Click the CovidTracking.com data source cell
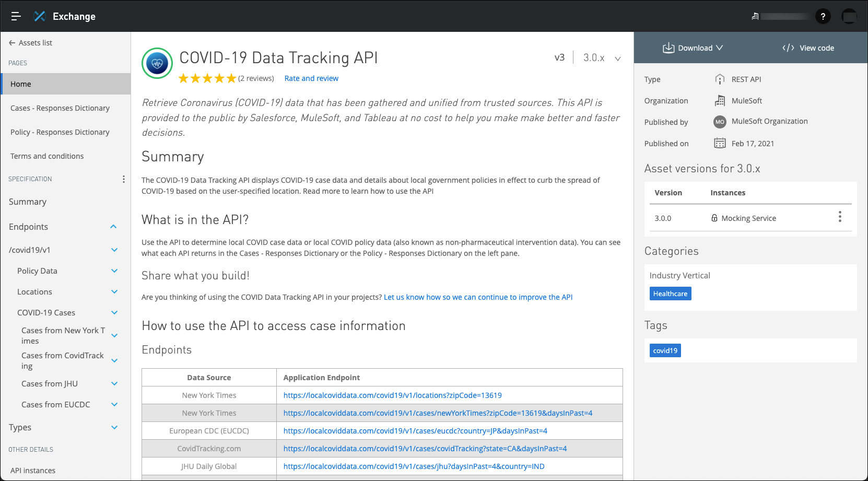This screenshot has width=868, height=481. (x=209, y=449)
